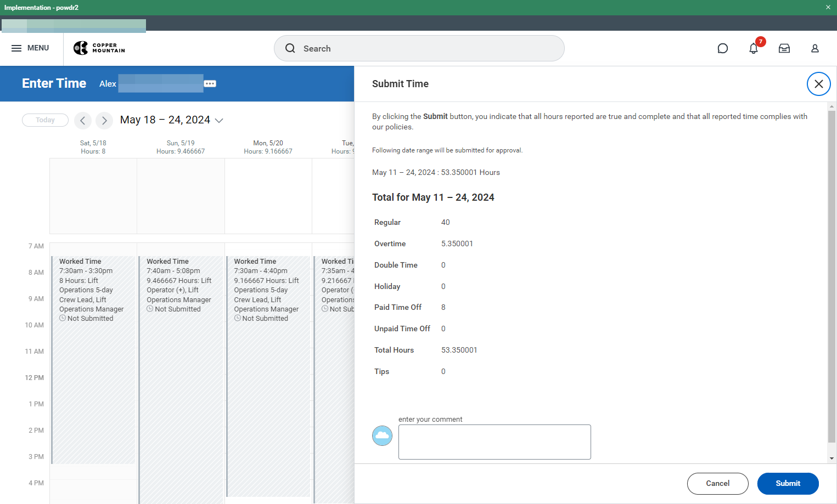This screenshot has height=504, width=837.
Task: Click the Unpaid Time Off label
Action: pyautogui.click(x=402, y=329)
